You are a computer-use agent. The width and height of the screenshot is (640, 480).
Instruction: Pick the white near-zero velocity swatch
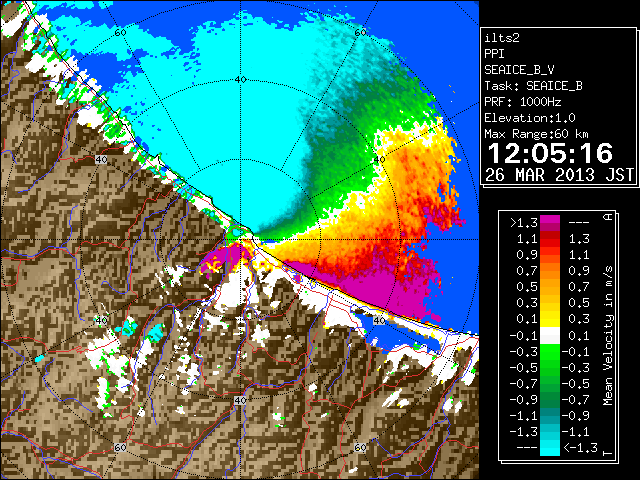coord(550,336)
